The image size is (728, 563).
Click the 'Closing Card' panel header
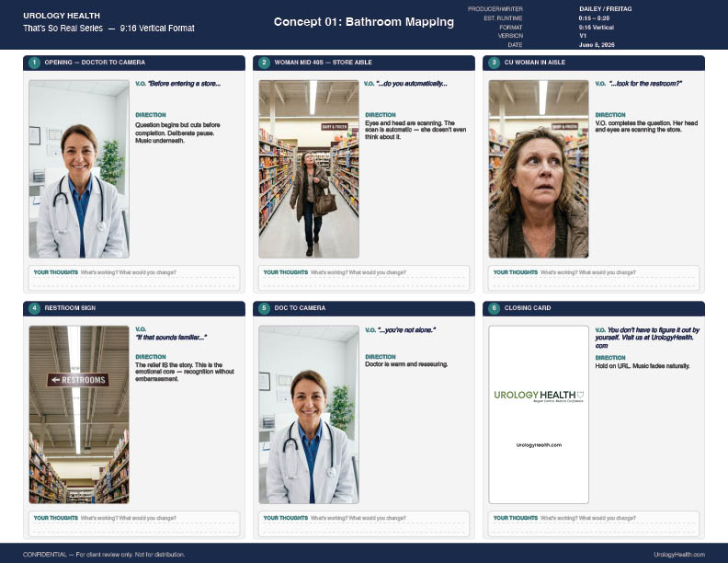click(x=594, y=308)
